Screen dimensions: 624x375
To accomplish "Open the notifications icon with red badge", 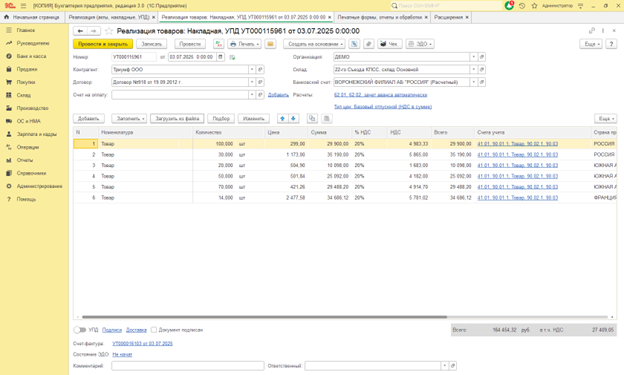I will click(x=509, y=6).
